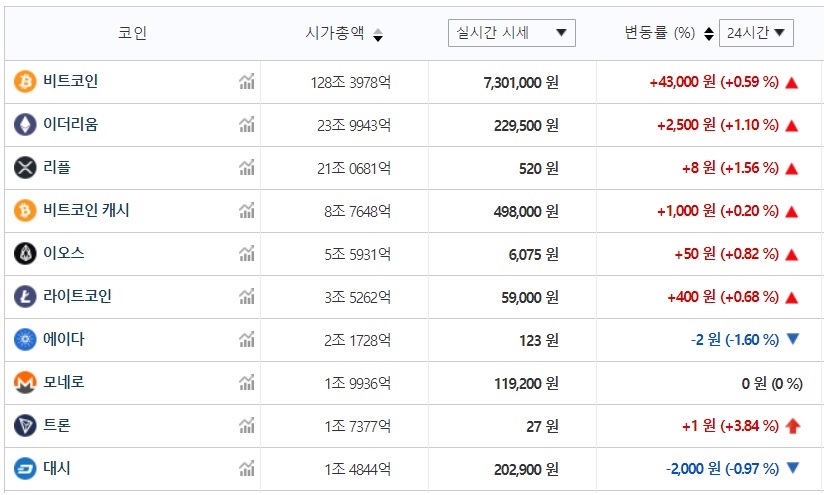The image size is (825, 495).
Task: Open the 실시간 시세 dropdown
Action: (511, 33)
